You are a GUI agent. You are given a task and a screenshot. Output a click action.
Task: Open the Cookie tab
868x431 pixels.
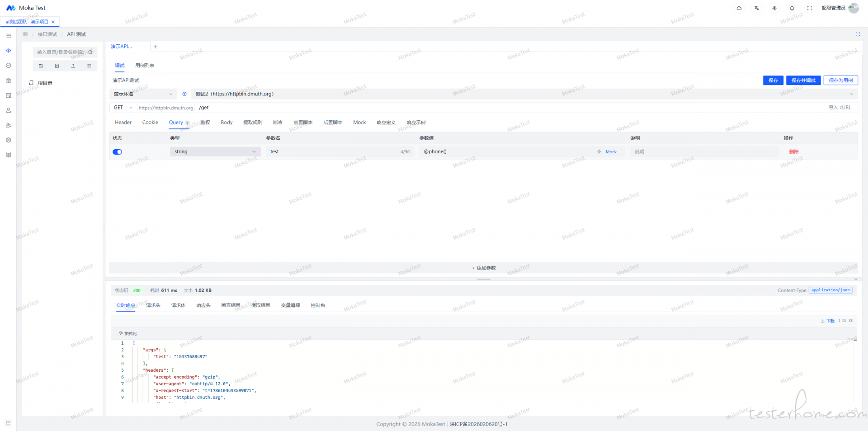150,123
